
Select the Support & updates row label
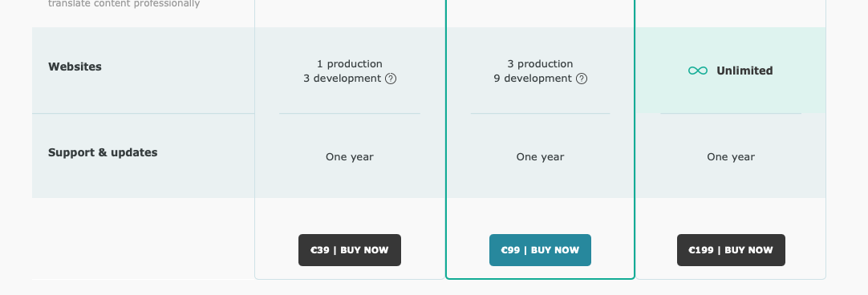point(103,152)
